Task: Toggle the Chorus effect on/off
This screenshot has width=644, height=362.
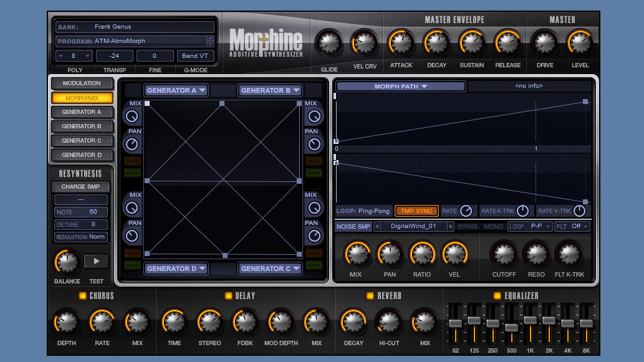Action: coord(82,295)
